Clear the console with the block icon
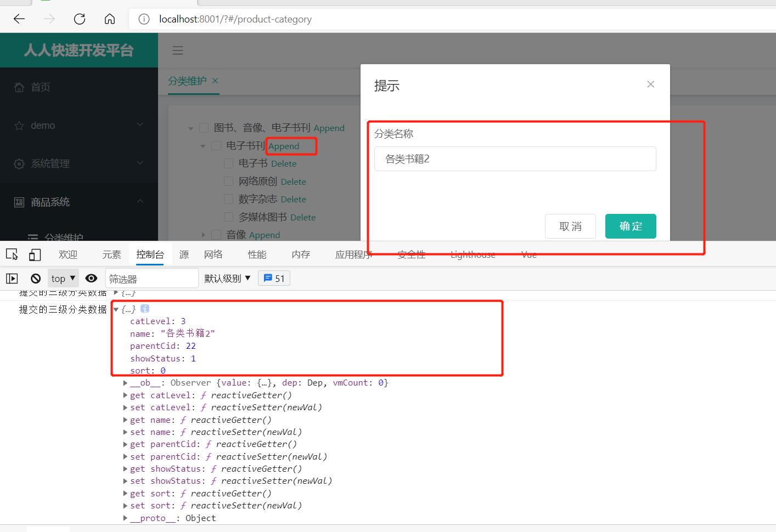Viewport: 776px width, 532px height. (36, 279)
